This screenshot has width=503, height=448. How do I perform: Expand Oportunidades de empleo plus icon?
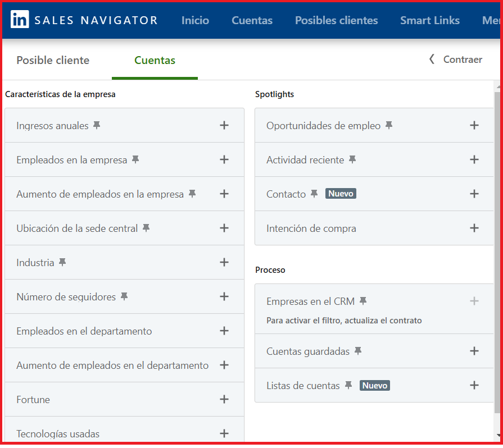[474, 125]
